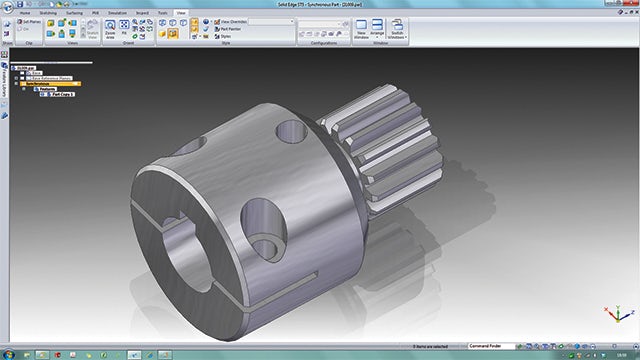Toggle the Base Reference Planes checkbox
The width and height of the screenshot is (640, 360).
tap(22, 78)
